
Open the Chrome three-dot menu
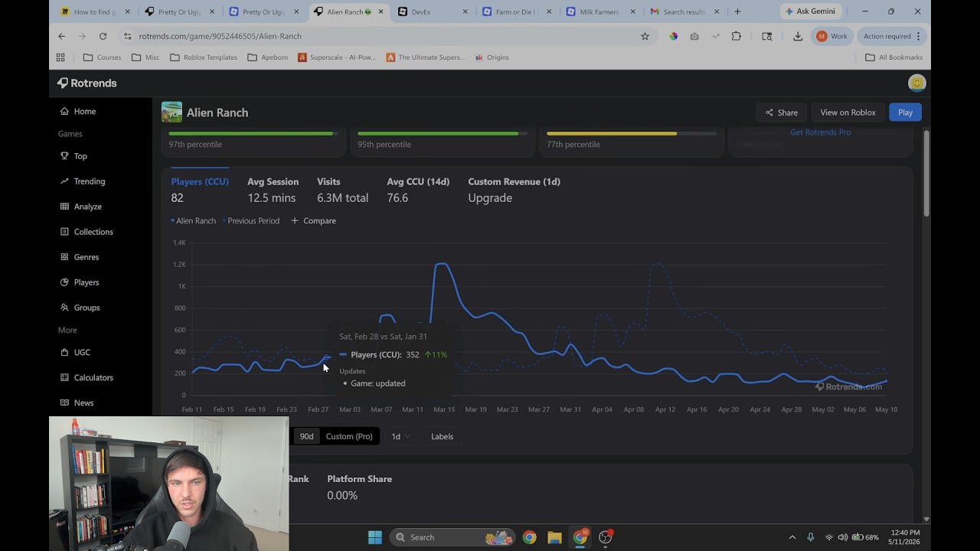918,36
